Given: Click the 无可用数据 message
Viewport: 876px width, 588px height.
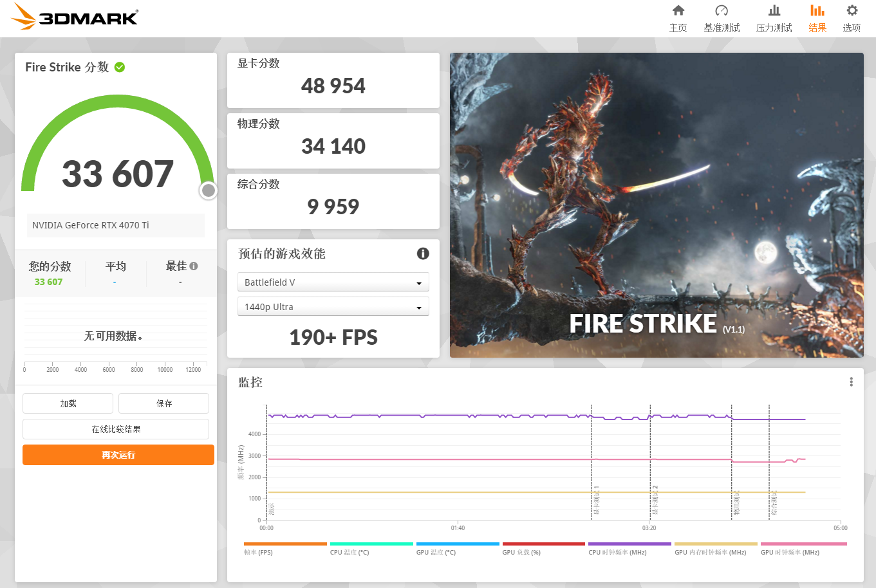Looking at the screenshot, I should pyautogui.click(x=113, y=336).
